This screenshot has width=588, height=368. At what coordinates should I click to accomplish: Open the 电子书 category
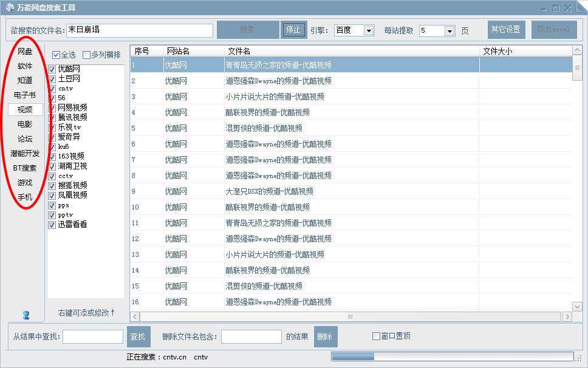click(x=25, y=95)
